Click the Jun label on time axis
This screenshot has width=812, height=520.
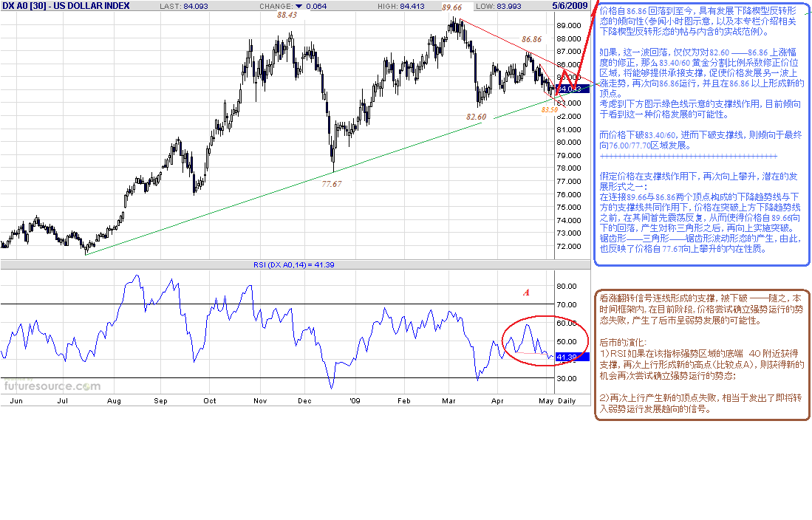(16, 401)
